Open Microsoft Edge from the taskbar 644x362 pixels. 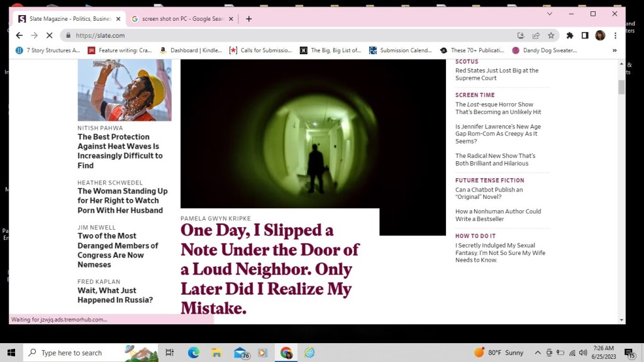(x=194, y=353)
